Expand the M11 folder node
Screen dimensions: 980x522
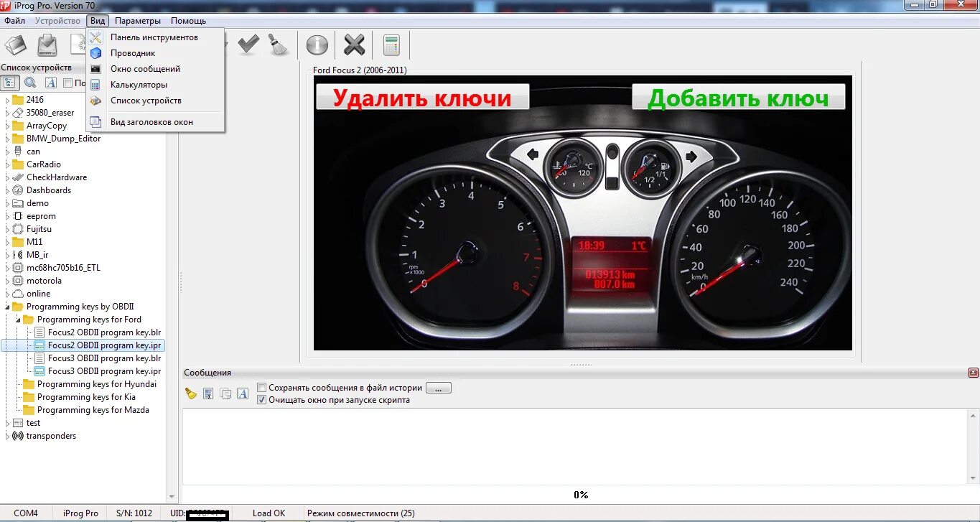(x=8, y=242)
